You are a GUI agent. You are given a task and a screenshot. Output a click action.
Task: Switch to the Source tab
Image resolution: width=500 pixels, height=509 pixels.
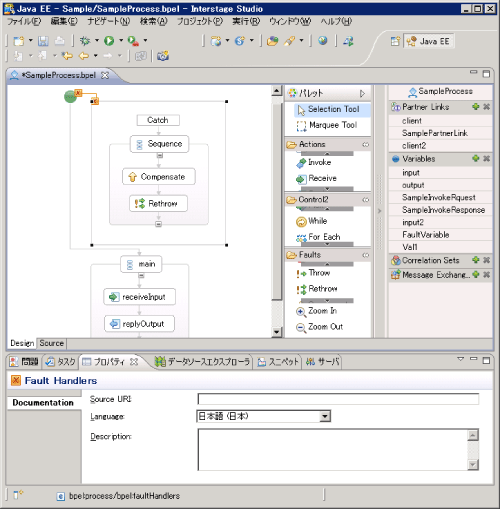click(51, 343)
